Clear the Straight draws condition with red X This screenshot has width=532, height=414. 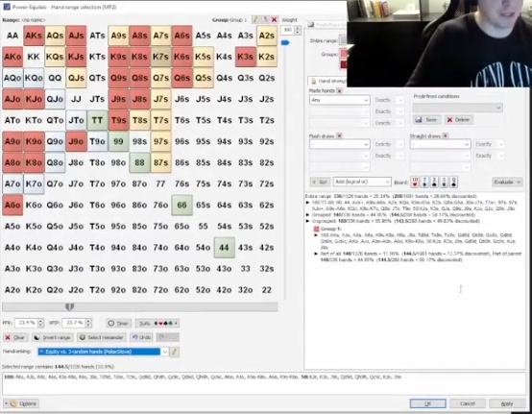pos(446,136)
